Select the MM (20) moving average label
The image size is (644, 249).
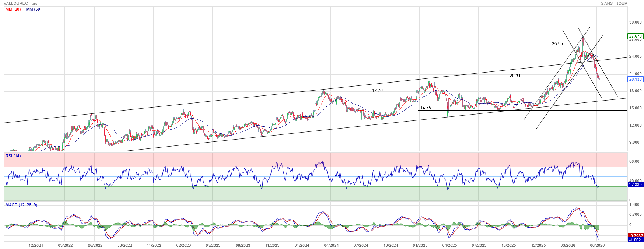point(13,9)
